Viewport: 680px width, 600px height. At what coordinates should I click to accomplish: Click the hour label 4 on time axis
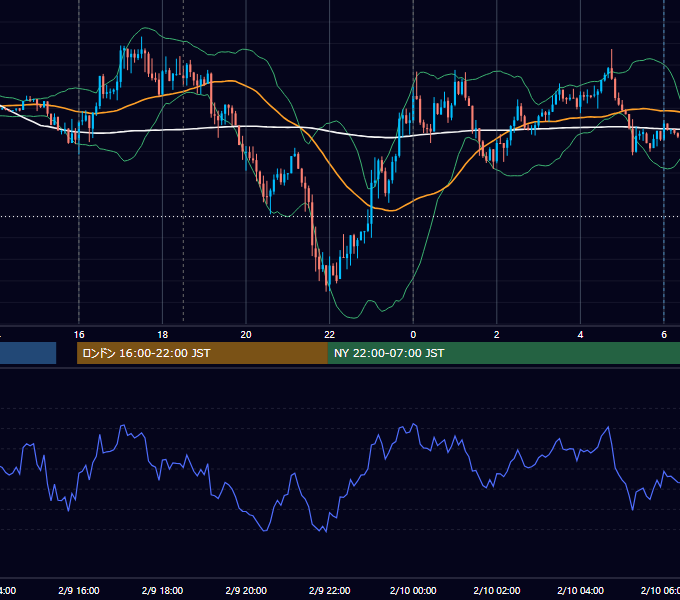[x=580, y=335]
